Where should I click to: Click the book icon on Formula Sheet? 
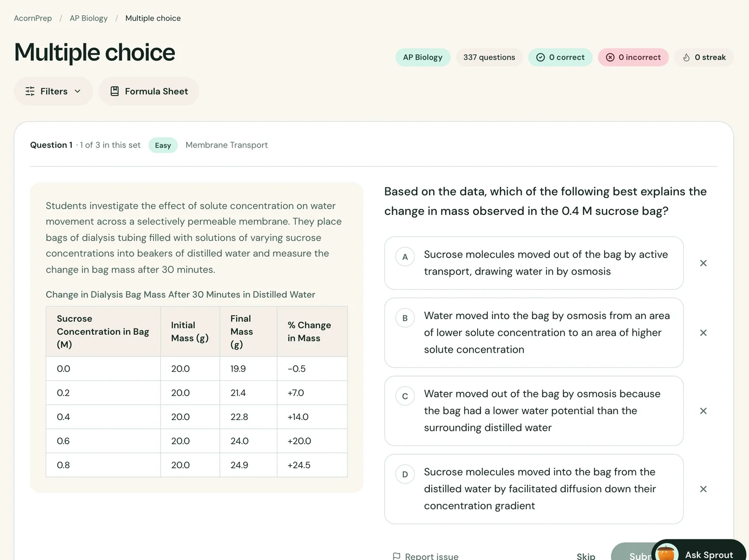point(115,91)
